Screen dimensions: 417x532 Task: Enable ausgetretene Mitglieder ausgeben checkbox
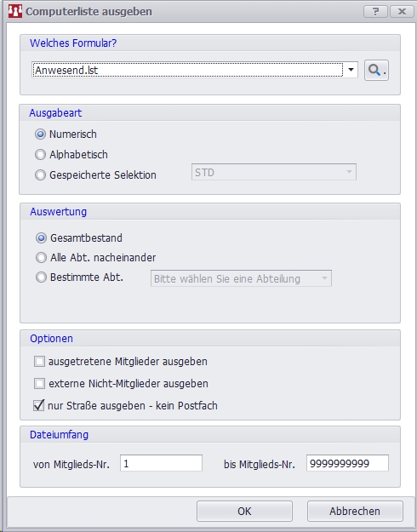pos(39,362)
